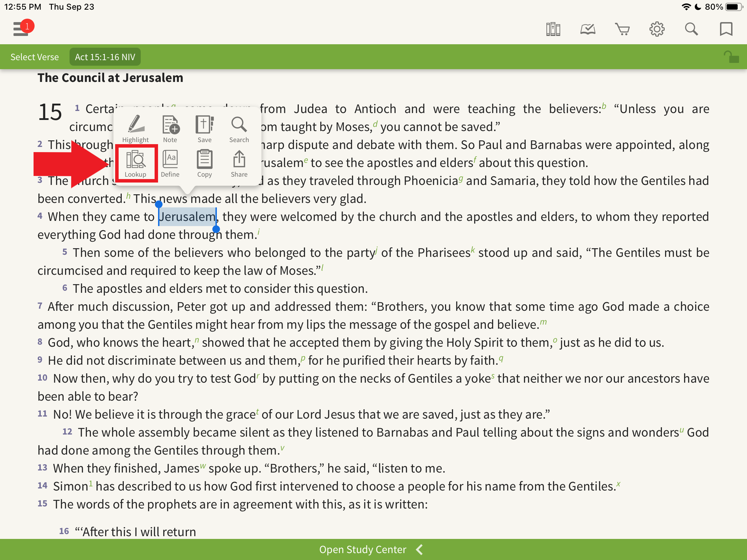Tap footnote u after 'signs and wonders'

pos(682,430)
